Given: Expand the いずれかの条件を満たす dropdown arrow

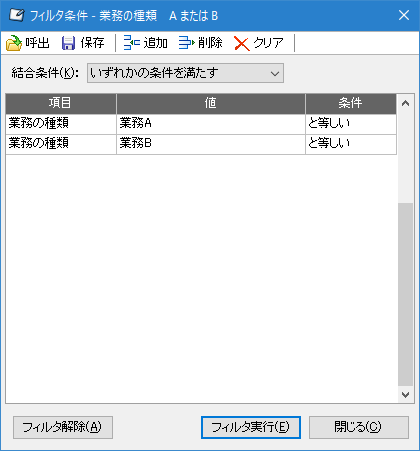Looking at the screenshot, I should pos(275,73).
